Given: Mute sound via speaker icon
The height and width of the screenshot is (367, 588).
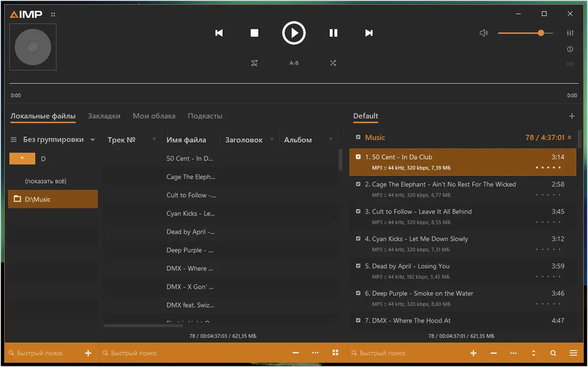Looking at the screenshot, I should 484,33.
